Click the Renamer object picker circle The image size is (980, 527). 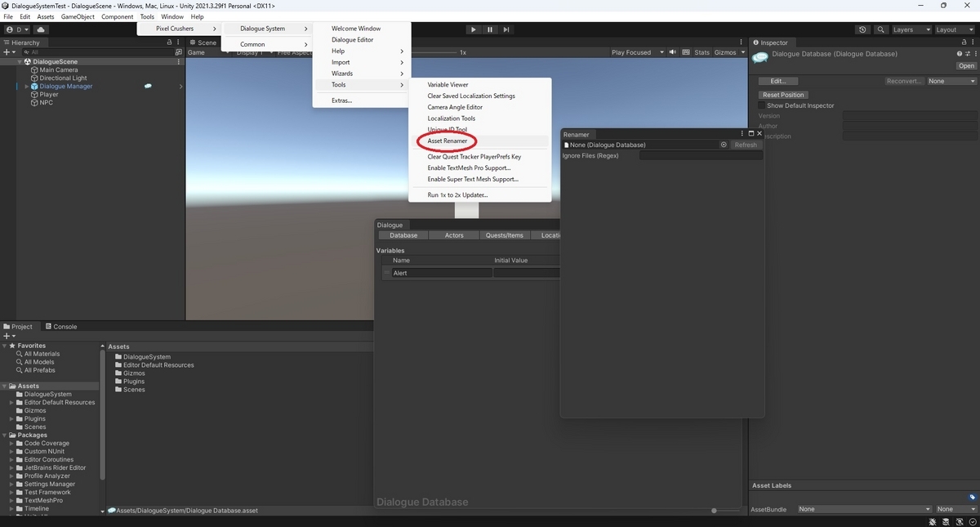point(724,145)
